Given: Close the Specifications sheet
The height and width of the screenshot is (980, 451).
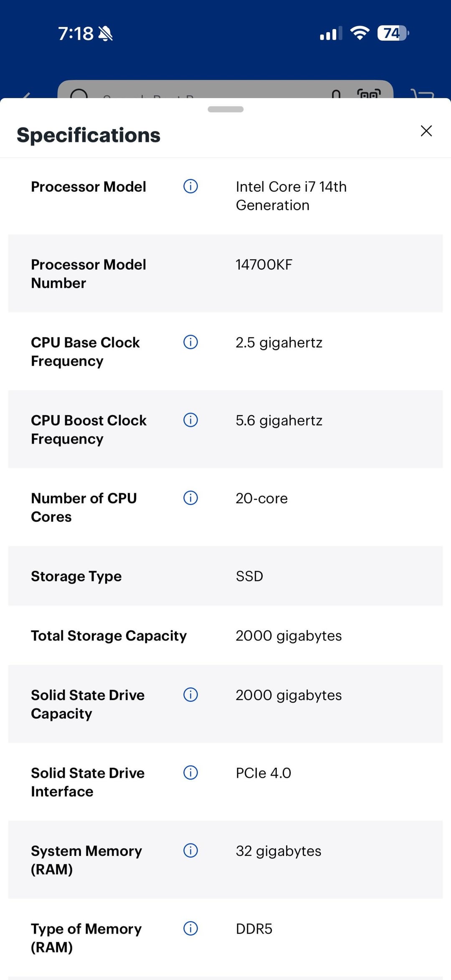Looking at the screenshot, I should [426, 131].
